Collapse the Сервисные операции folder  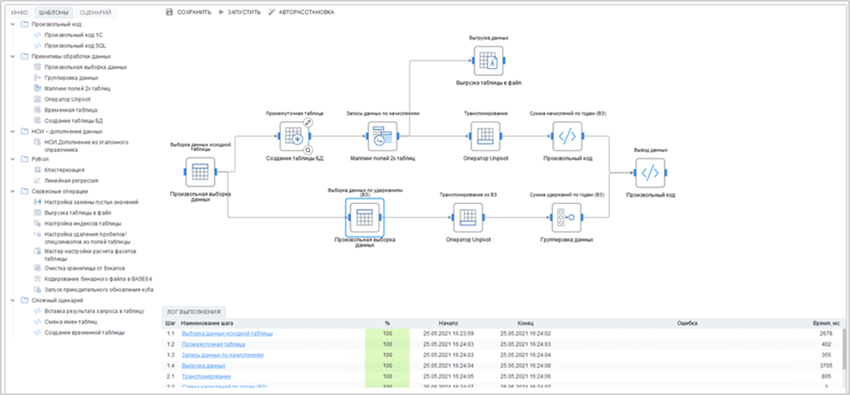[13, 191]
